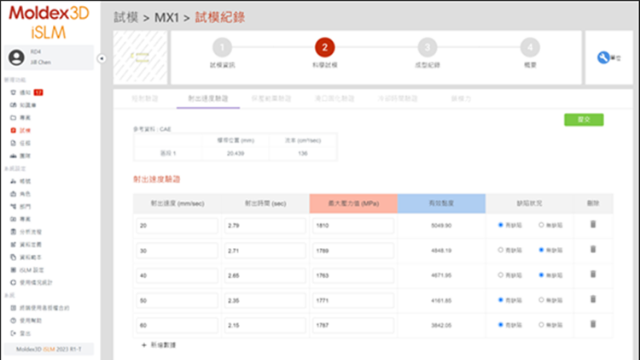Click the viscosity value 4161.85

(441, 300)
